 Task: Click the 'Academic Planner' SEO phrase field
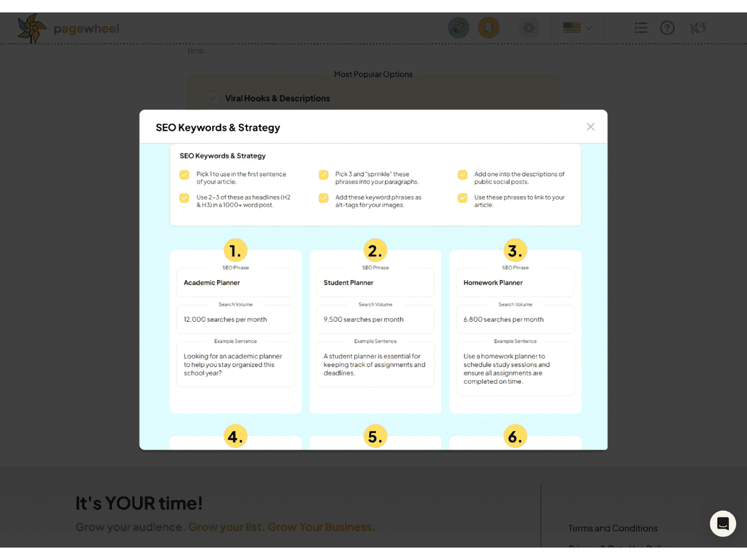[235, 282]
